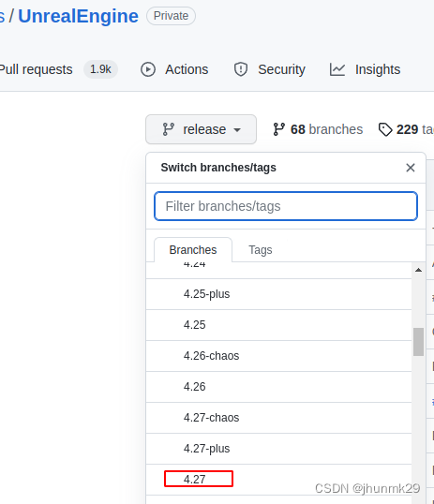Click the Private visibility badge
The height and width of the screenshot is (504, 434).
171,16
